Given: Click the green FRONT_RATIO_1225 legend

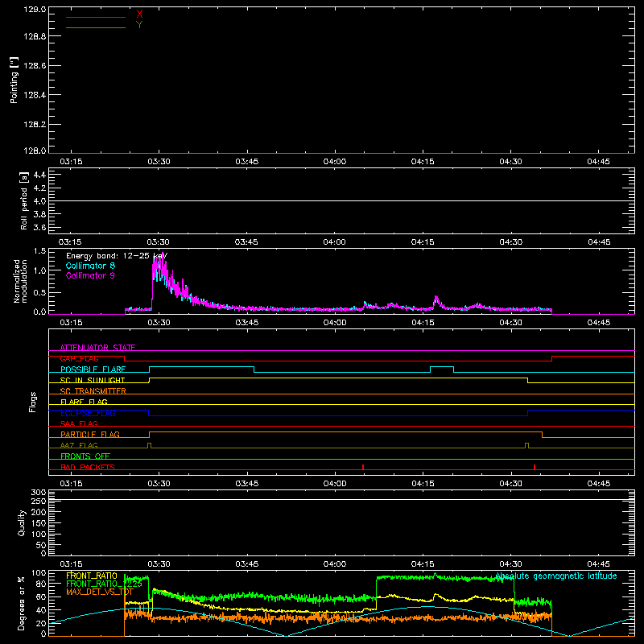Looking at the screenshot, I should coord(105,584).
